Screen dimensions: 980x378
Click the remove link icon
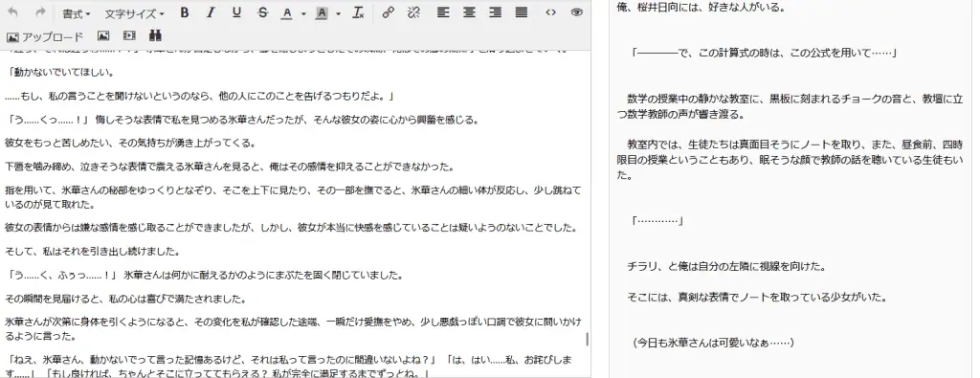pyautogui.click(x=413, y=12)
